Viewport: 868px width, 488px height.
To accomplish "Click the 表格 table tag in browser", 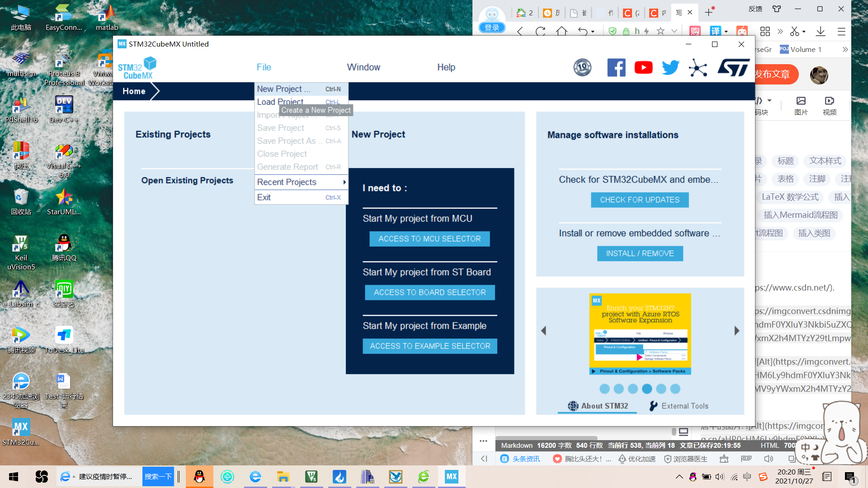I will 785,179.
